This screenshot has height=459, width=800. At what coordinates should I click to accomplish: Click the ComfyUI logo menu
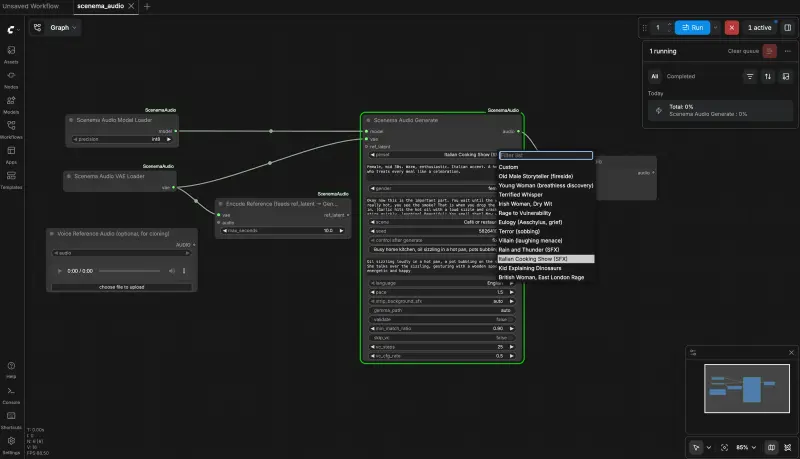point(12,30)
